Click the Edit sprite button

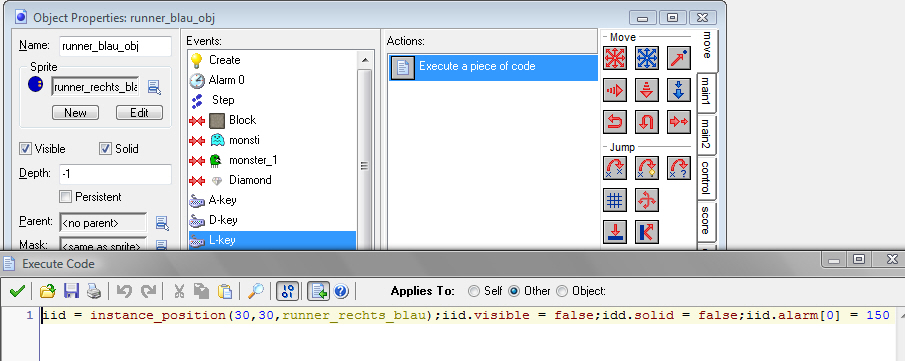pos(139,113)
